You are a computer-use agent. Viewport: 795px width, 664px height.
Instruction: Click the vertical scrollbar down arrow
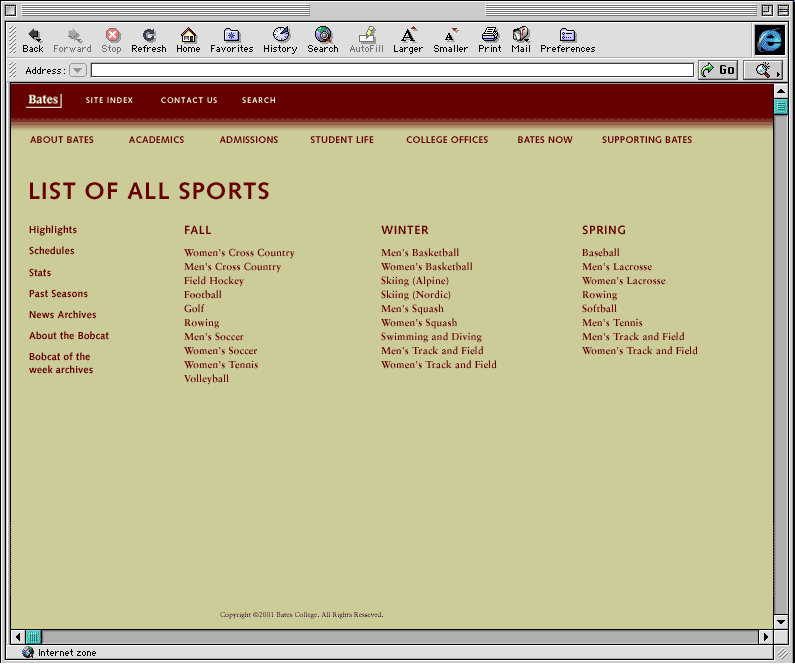click(781, 621)
